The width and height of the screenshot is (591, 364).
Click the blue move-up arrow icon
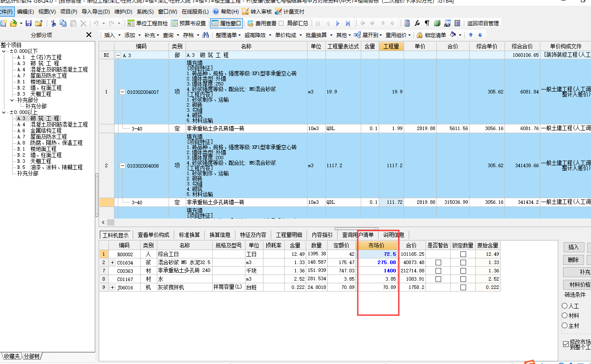(x=471, y=35)
